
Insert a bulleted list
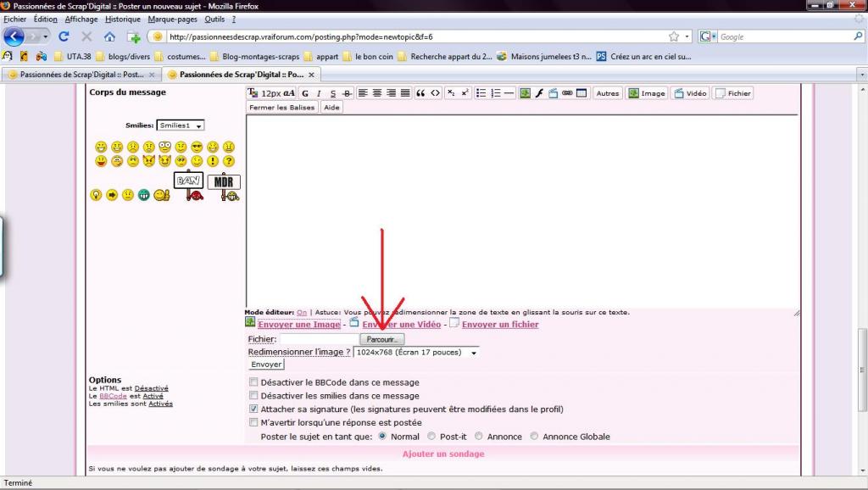pyautogui.click(x=481, y=93)
